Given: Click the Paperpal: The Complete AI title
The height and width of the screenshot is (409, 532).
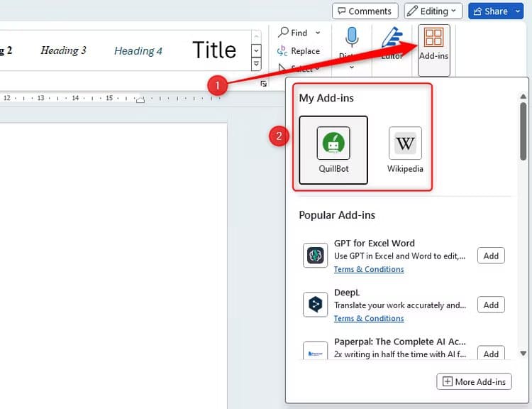Looking at the screenshot, I should point(400,342).
